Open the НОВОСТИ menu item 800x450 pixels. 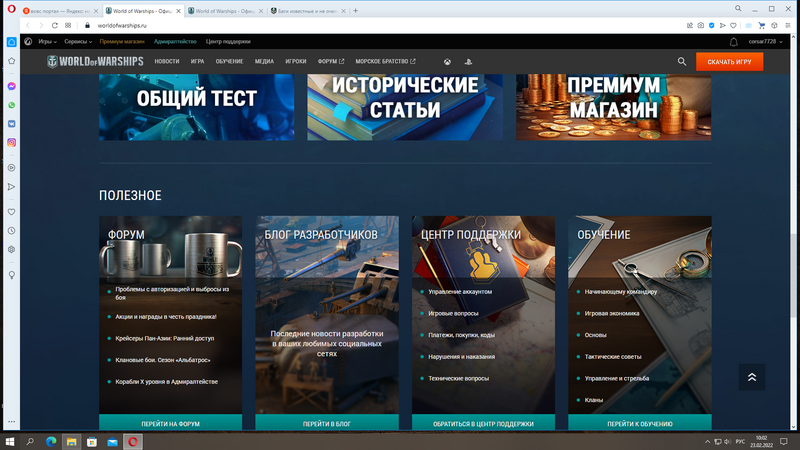(x=167, y=61)
